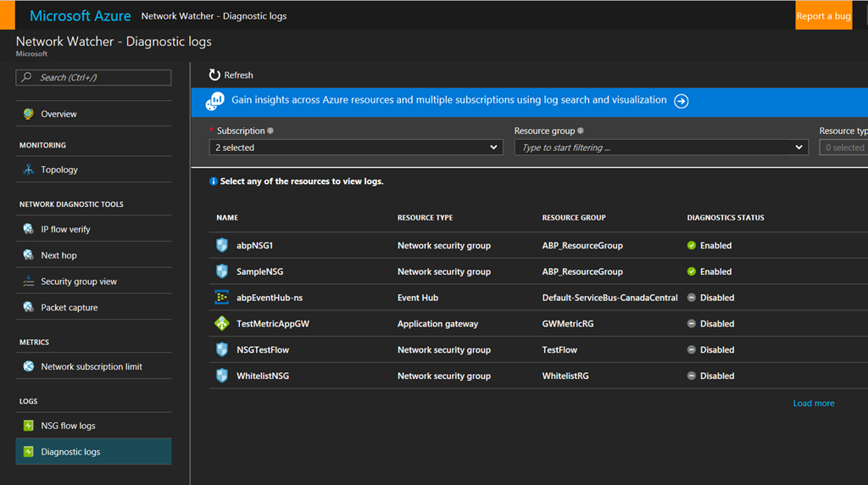Select the WhitelistNSG resource name
The width and height of the screenshot is (868, 485).
click(x=263, y=376)
